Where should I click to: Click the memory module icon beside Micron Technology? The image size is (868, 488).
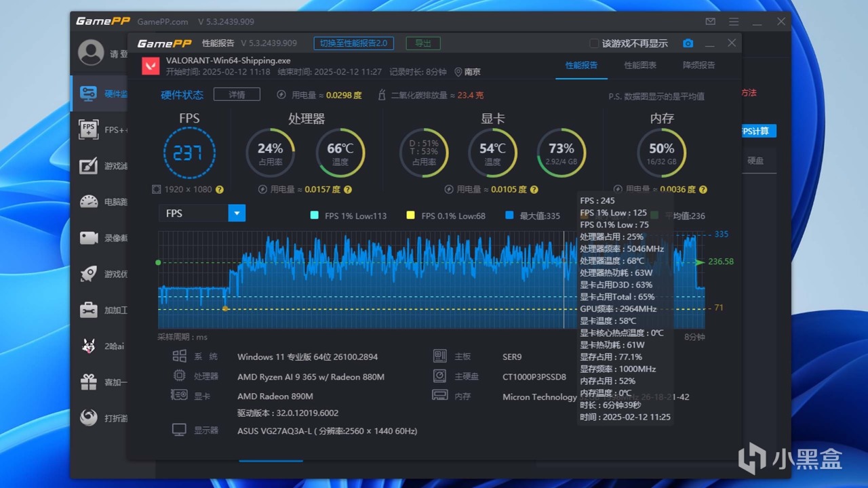coord(439,395)
